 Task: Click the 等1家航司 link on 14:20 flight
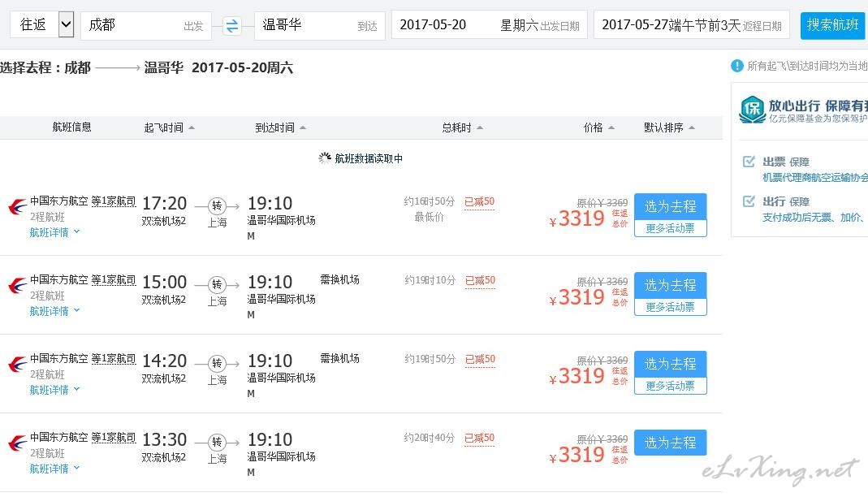[x=114, y=358]
